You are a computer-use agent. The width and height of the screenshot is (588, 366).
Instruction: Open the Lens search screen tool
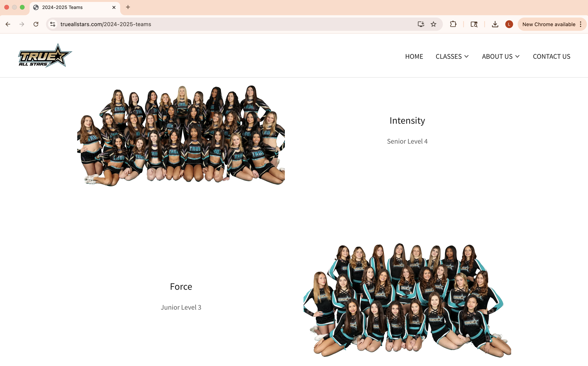(474, 24)
